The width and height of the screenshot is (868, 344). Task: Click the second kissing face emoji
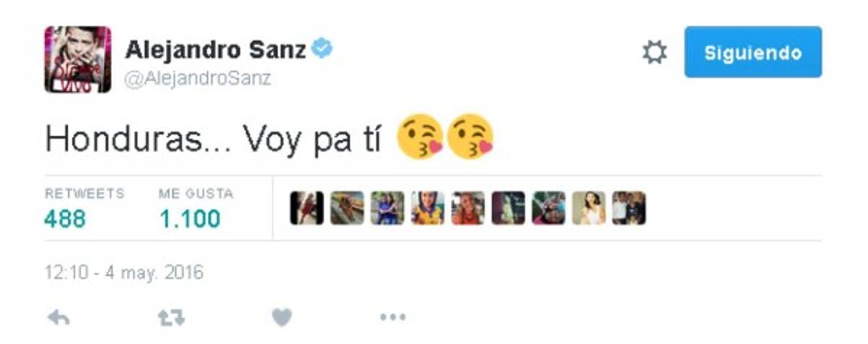[x=471, y=139]
